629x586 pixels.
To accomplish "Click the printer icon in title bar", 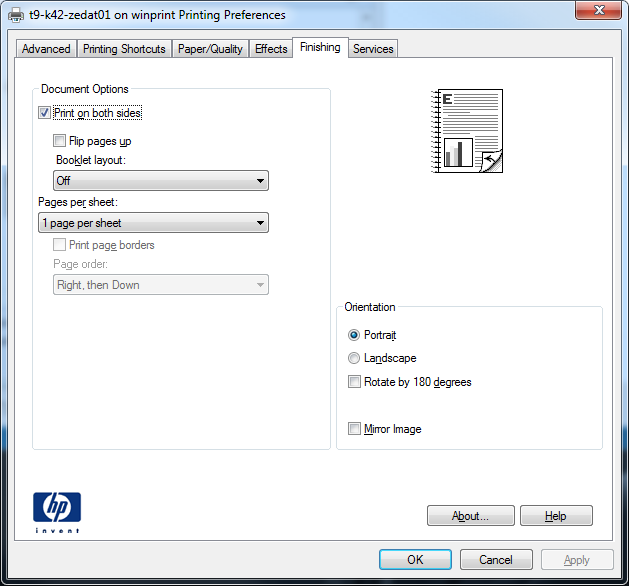I will click(x=16, y=15).
